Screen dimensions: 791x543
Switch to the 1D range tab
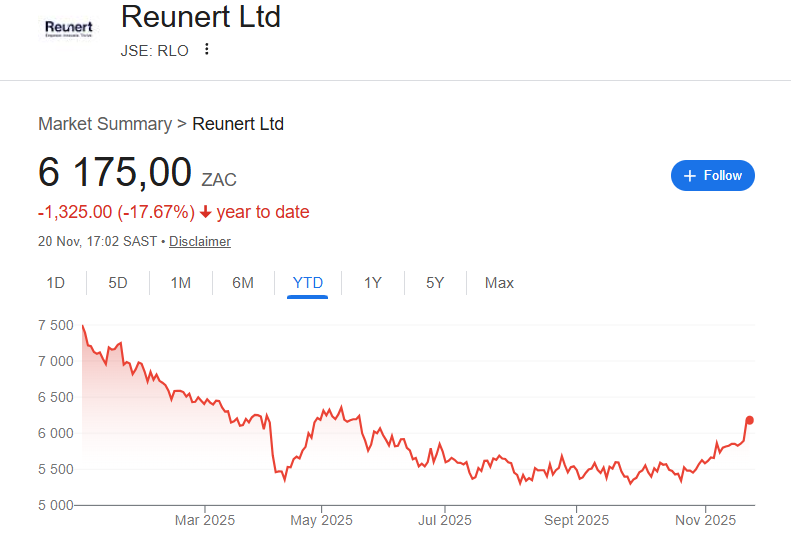click(56, 283)
